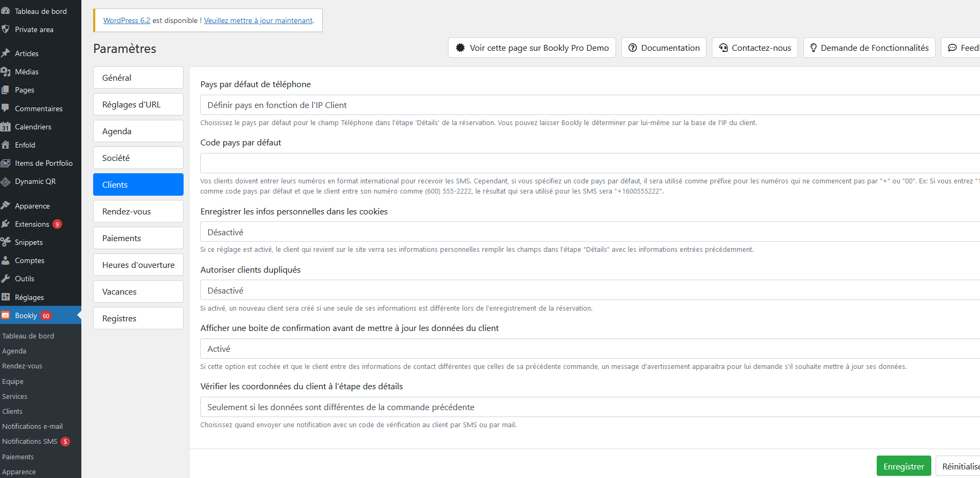This screenshot has width=980, height=478.
Task: Click the green Enregistrer button
Action: click(903, 466)
